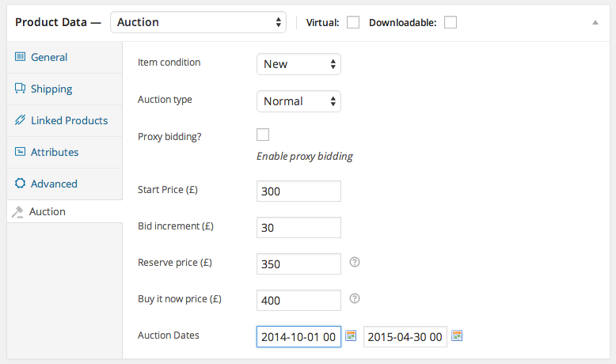Image resolution: width=616 pixels, height=364 pixels.
Task: Click the General tab icon
Action: click(21, 57)
